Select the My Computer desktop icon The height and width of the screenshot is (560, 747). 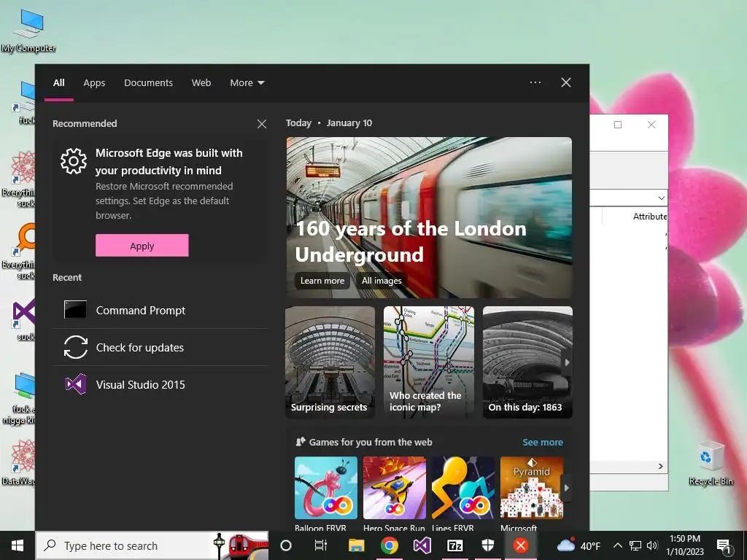tap(28, 31)
